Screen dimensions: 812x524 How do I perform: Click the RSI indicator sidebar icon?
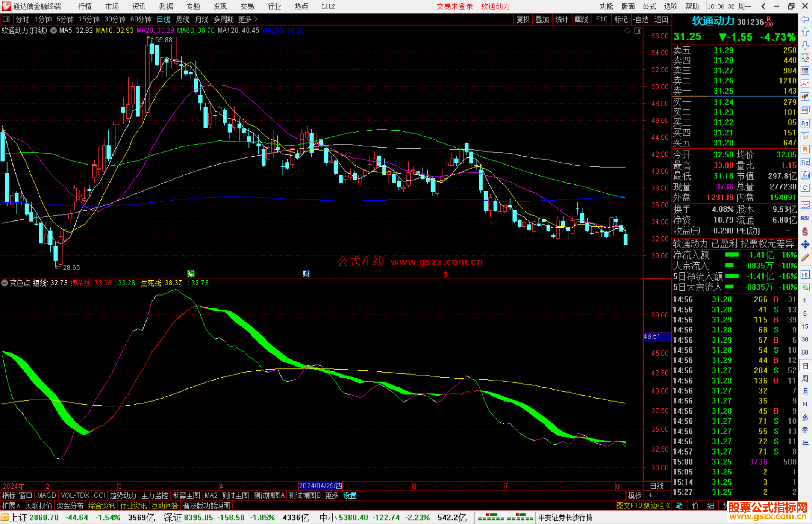(805, 218)
